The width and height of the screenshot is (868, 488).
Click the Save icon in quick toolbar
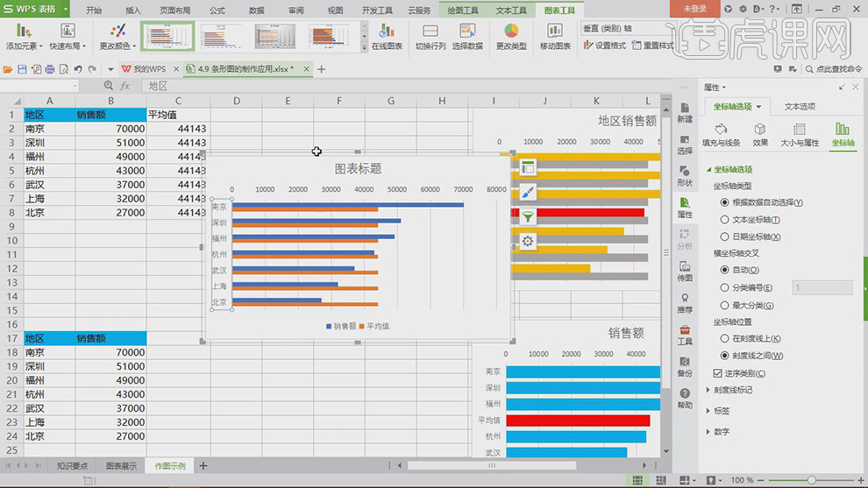[x=22, y=69]
